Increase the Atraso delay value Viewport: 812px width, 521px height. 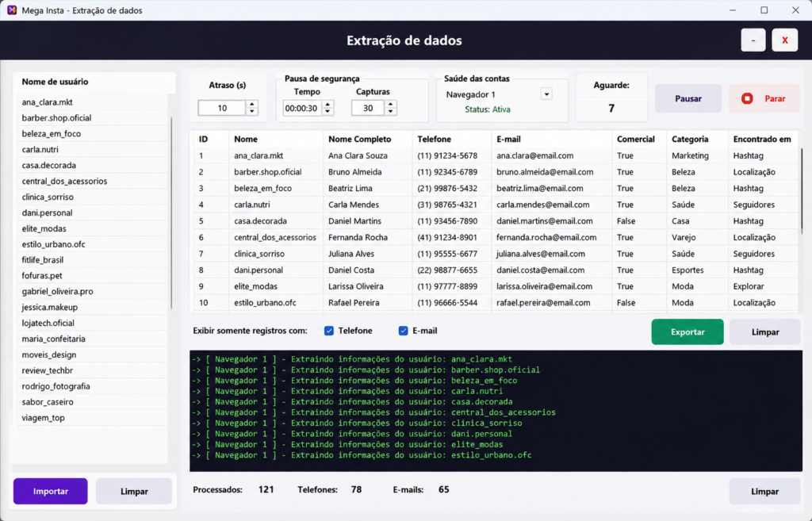[x=251, y=104]
